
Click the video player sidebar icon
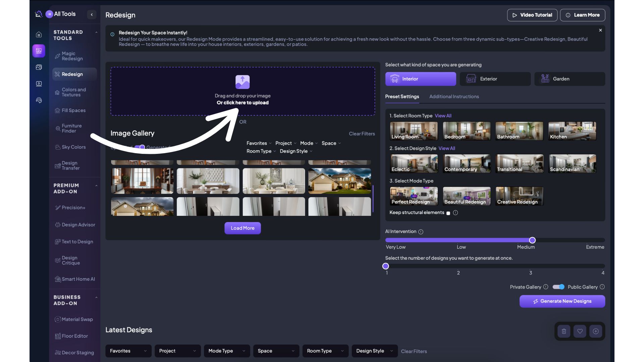[x=39, y=83]
